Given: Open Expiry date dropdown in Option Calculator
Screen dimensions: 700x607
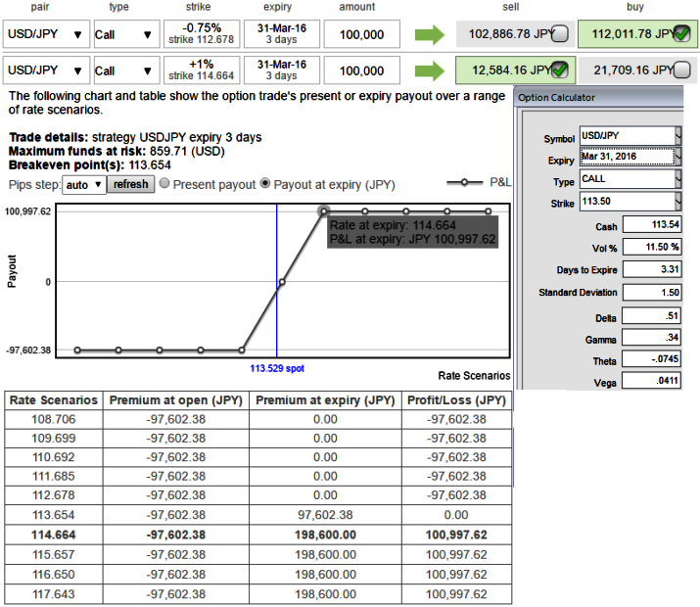Looking at the screenshot, I should [678, 157].
